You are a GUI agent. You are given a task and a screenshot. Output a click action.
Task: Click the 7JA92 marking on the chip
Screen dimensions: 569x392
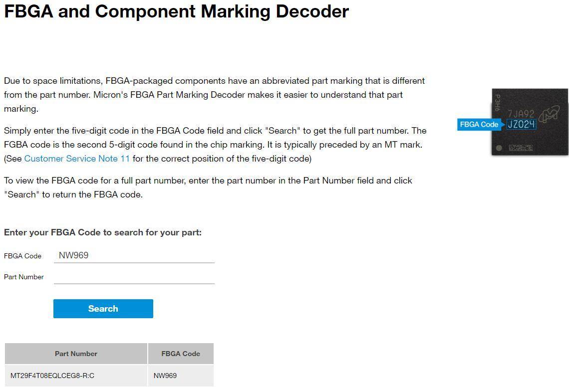[x=521, y=114]
